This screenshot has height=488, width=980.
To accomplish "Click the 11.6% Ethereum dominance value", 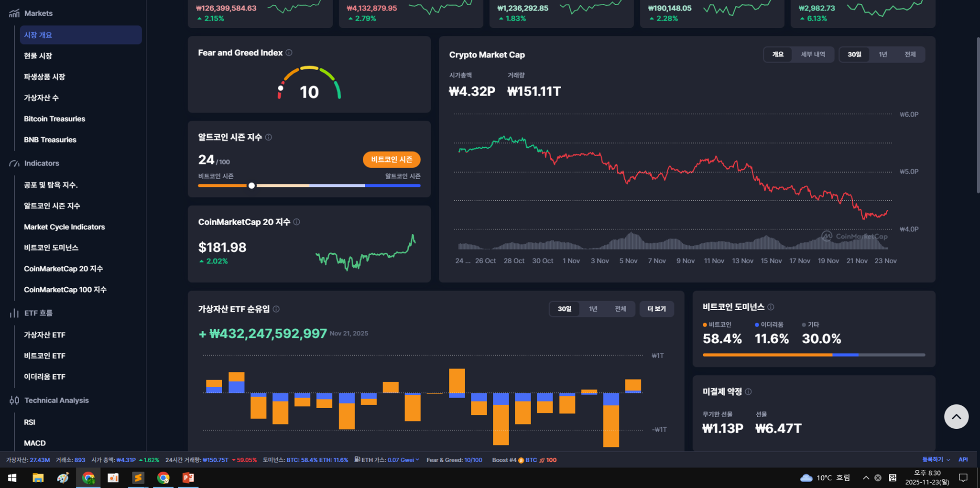I will click(x=772, y=339).
